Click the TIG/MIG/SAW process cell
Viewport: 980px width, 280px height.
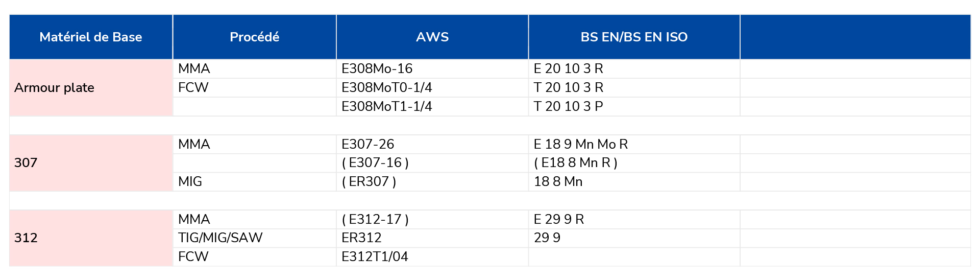click(x=255, y=238)
